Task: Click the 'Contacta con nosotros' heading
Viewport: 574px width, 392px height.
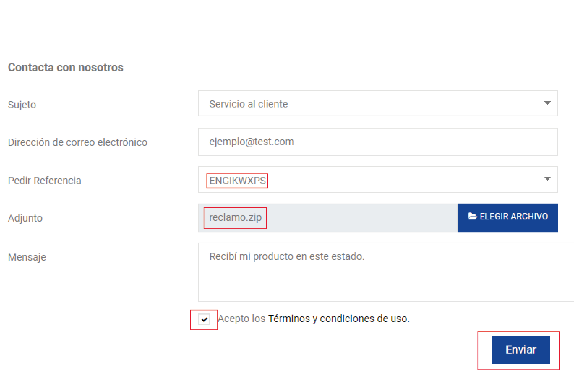Action: point(66,67)
